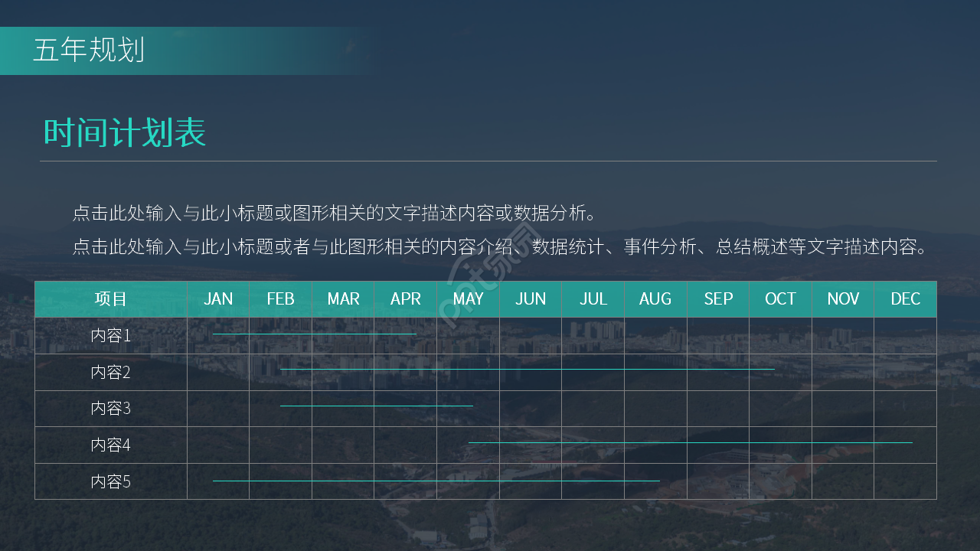Click the description line ending with 数据分析。
The height and width of the screenshot is (551, 980).
pos(335,214)
